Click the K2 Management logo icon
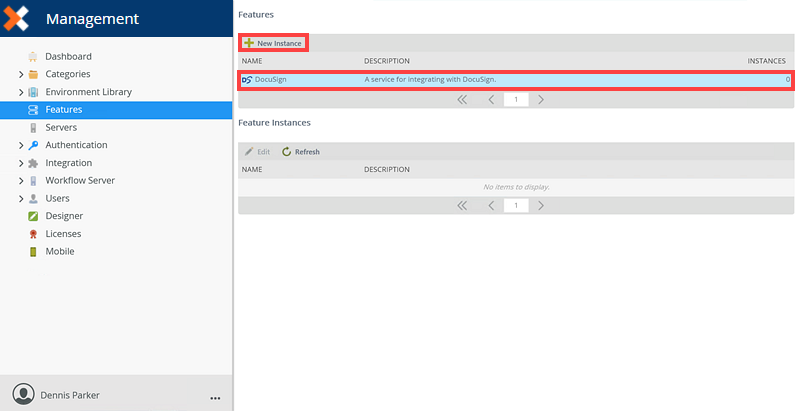800x411 pixels. 16,18
